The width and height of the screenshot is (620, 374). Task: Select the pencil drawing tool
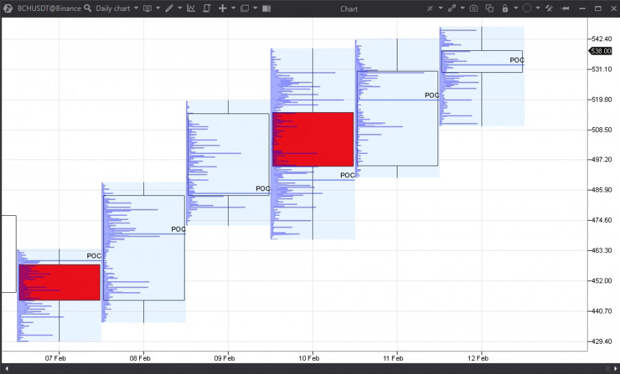pyautogui.click(x=169, y=8)
